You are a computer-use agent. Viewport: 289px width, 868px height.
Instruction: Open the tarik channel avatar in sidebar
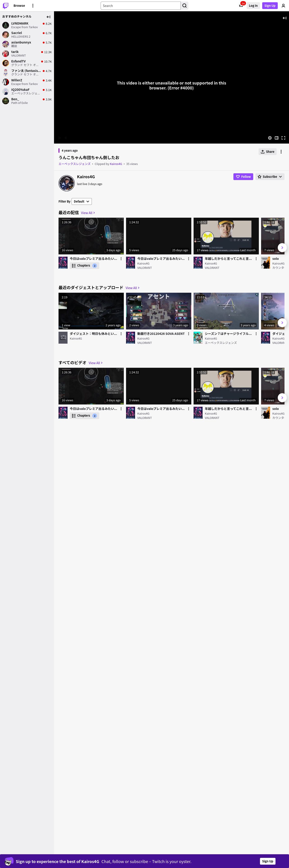(6, 54)
